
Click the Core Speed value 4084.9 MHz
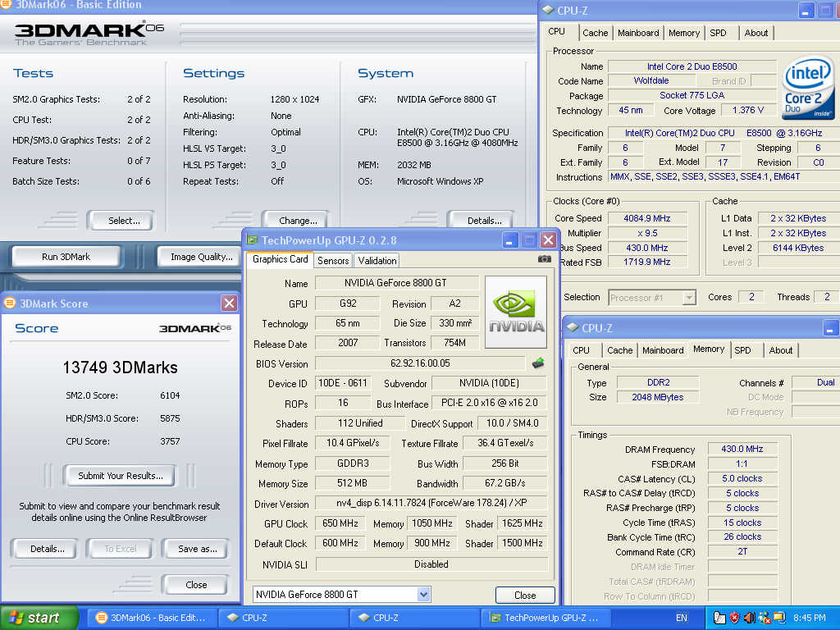coord(646,218)
